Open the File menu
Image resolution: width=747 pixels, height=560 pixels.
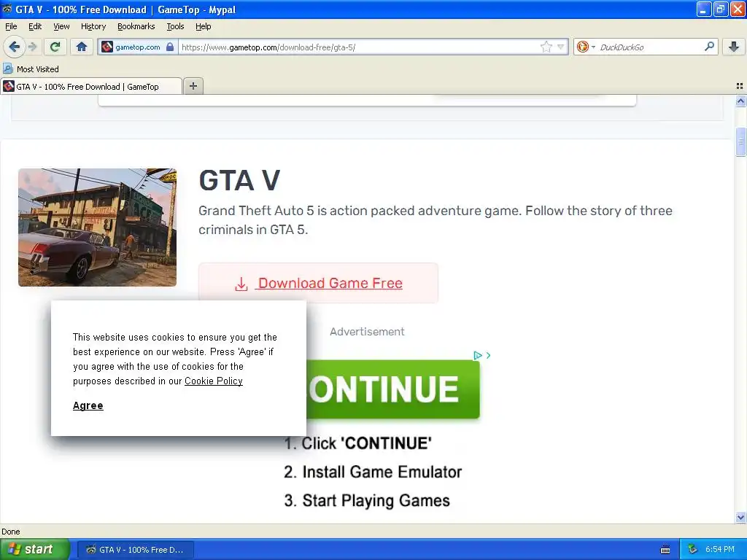coord(11,26)
